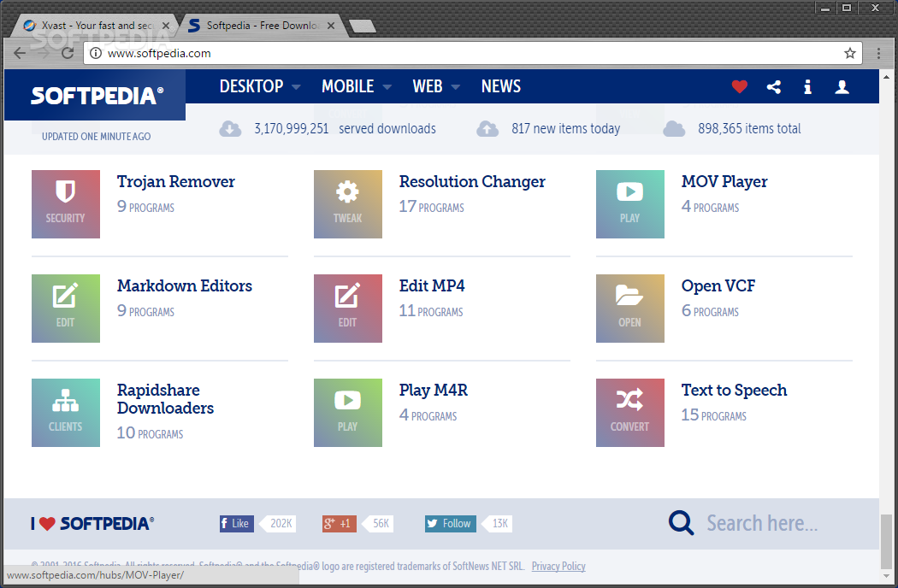Click the served downloads cloud icon
The height and width of the screenshot is (588, 898).
230,129
